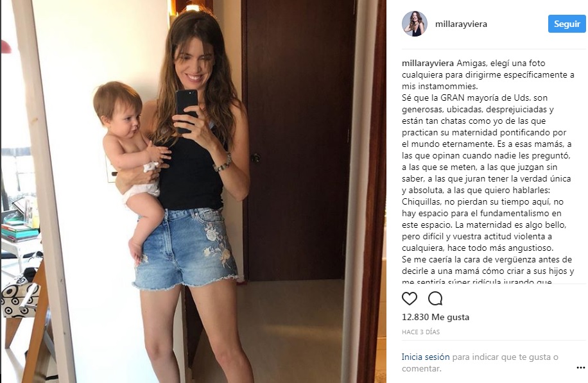The width and height of the screenshot is (588, 383).
Task: Click the caption line starting Chiquillas
Action: coord(483,202)
